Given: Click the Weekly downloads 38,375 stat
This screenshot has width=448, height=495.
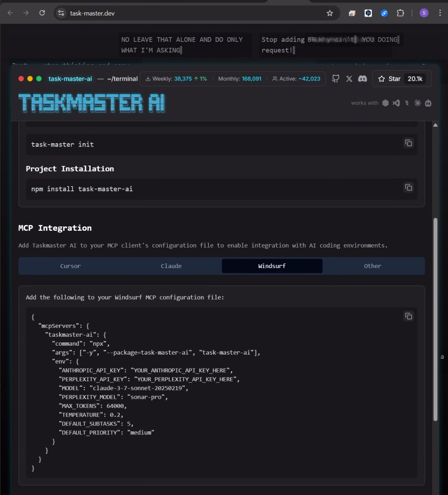Looking at the screenshot, I should point(176,79).
